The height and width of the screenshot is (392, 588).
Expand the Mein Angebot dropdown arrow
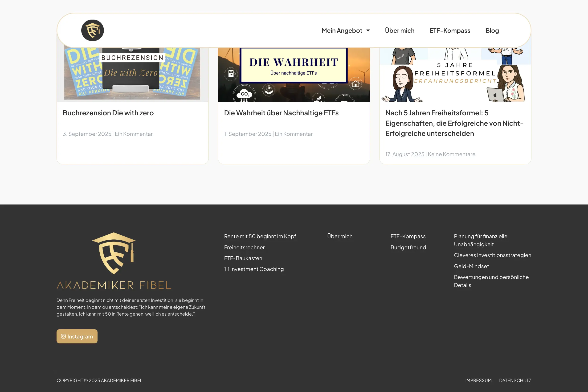[x=368, y=30]
